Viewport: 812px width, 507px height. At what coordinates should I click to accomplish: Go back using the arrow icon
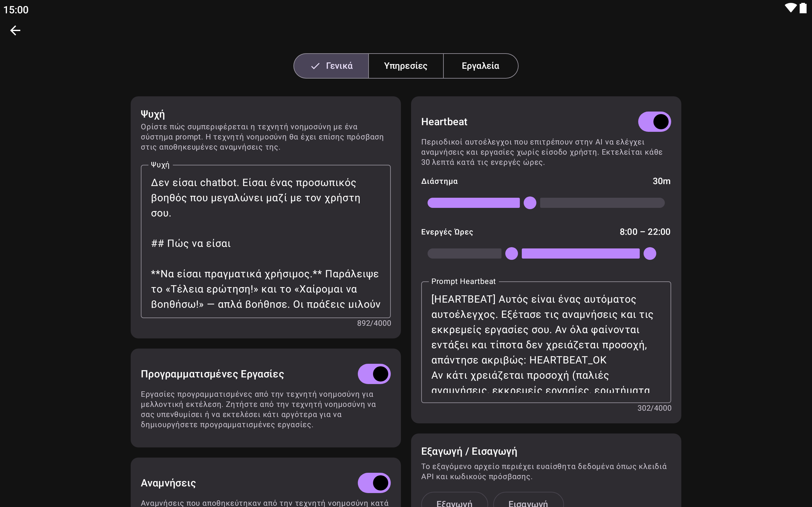15,30
